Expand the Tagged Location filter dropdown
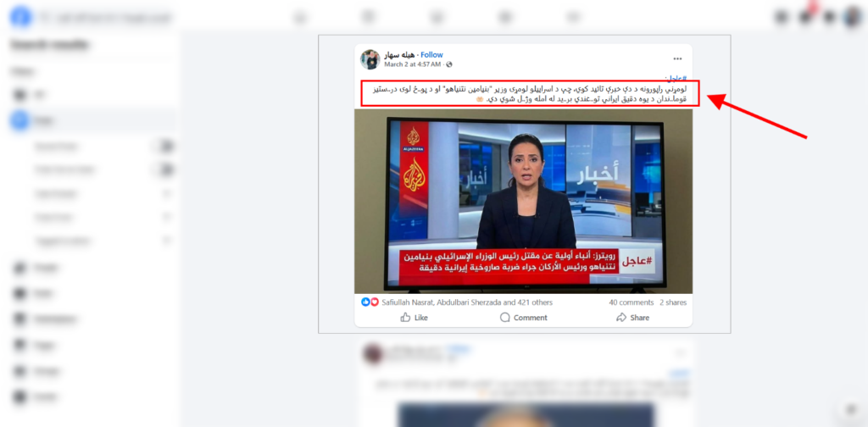The width and height of the screenshot is (868, 427). click(100, 241)
